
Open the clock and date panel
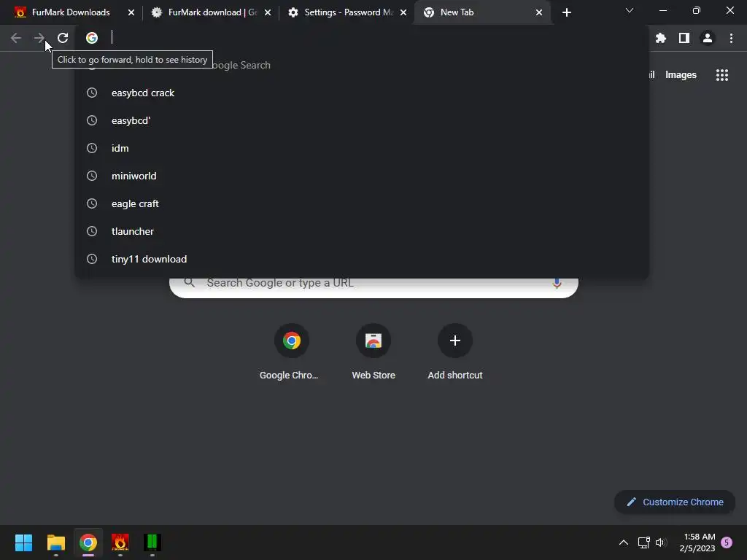click(x=697, y=542)
